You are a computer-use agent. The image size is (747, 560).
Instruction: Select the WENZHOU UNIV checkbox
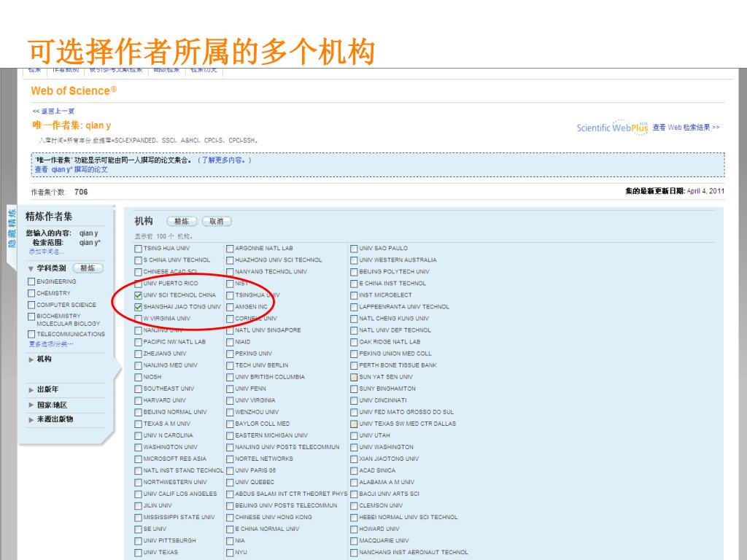230,413
